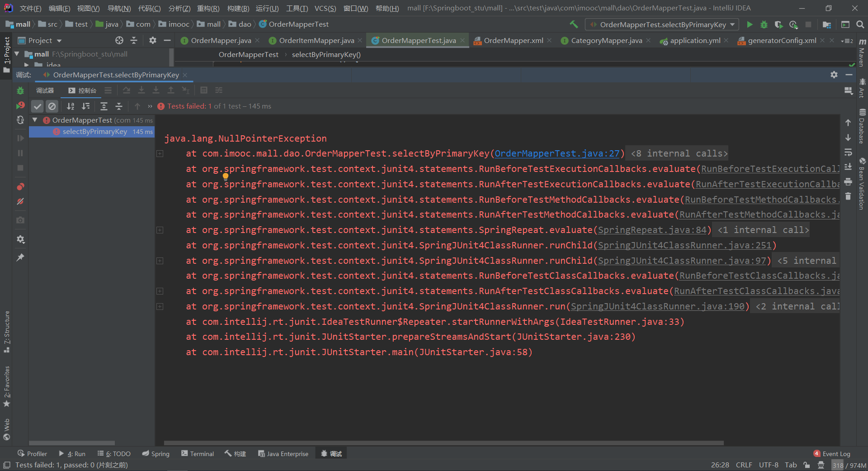Open SpringJUnit4ClassRunner.java:251 link
This screenshot has width=868, height=471.
coord(685,245)
